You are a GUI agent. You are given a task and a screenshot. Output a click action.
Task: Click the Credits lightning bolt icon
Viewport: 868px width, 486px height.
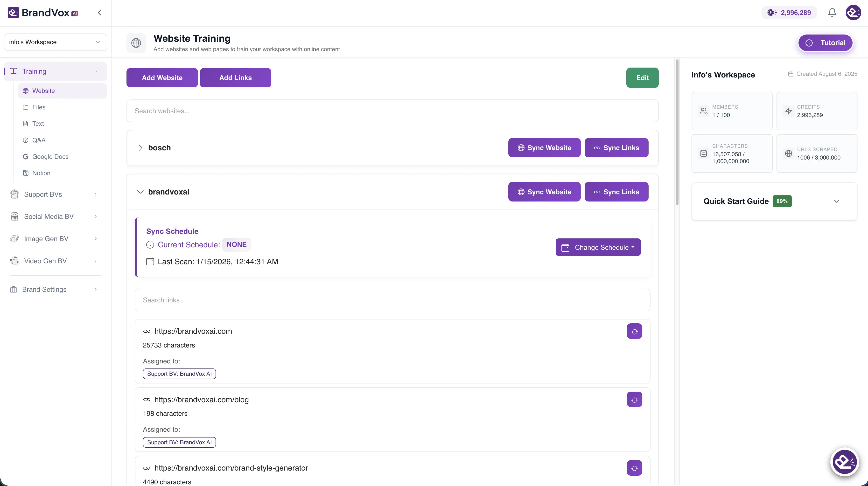(x=789, y=111)
